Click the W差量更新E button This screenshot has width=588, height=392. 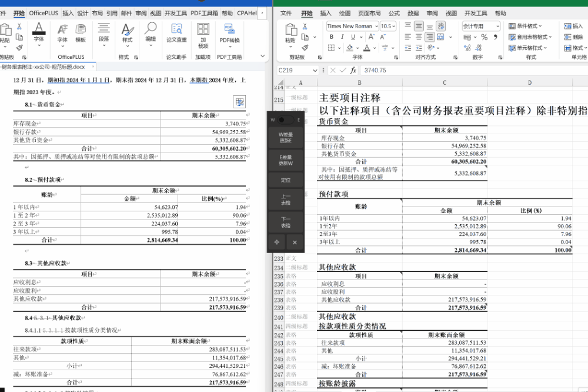tap(286, 137)
